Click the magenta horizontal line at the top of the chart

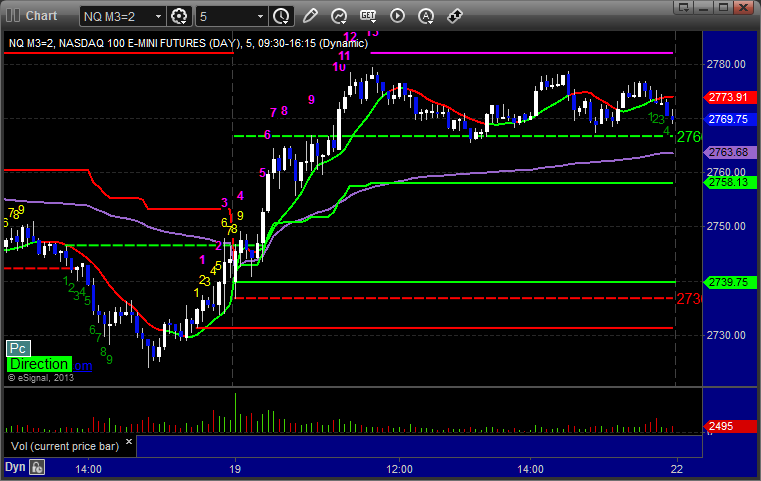coord(522,52)
